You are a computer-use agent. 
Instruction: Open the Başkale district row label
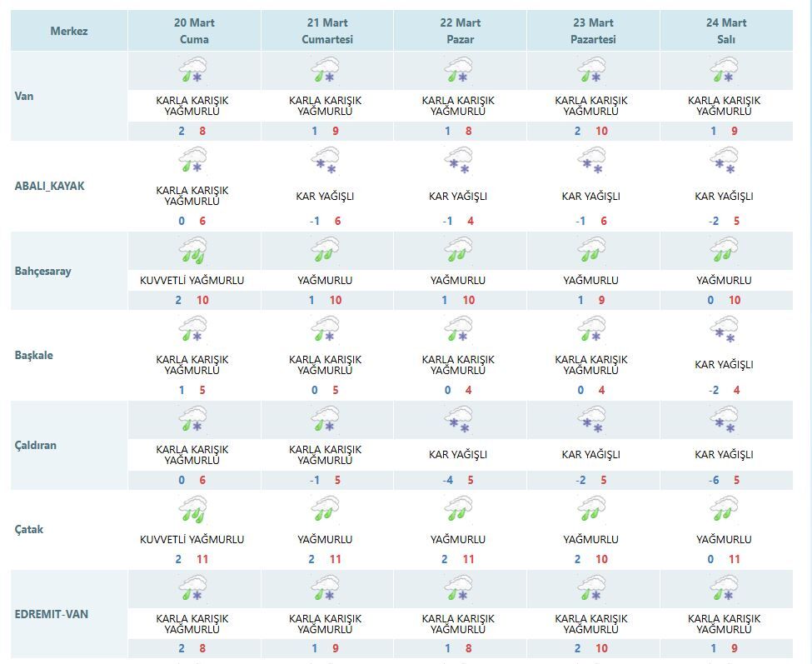pos(34,355)
